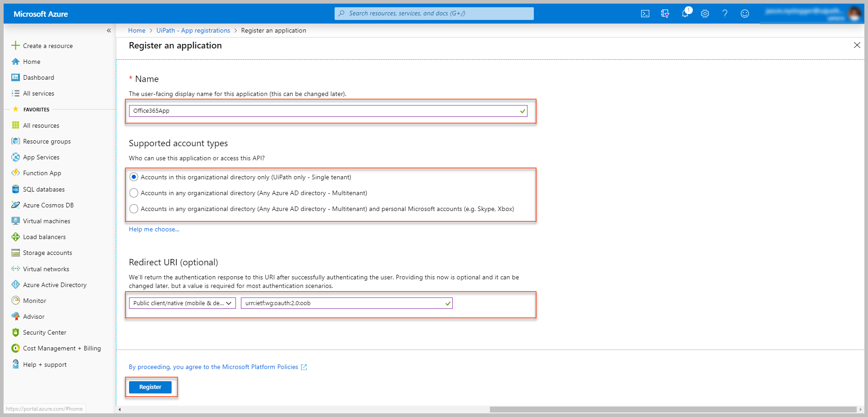Select Multitenant Azure AD directory only option
This screenshot has height=417, width=868.
[x=134, y=193]
